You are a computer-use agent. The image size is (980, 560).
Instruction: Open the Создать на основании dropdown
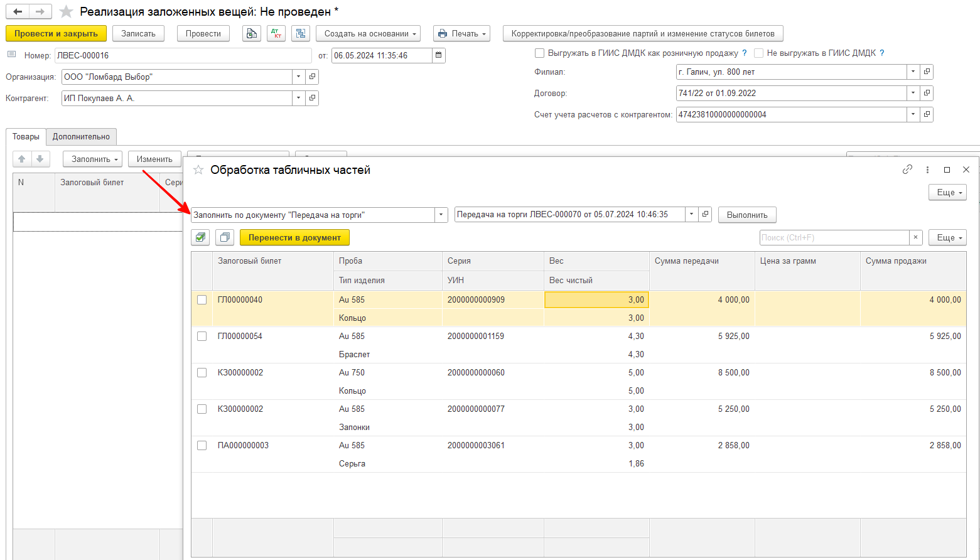pyautogui.click(x=368, y=34)
